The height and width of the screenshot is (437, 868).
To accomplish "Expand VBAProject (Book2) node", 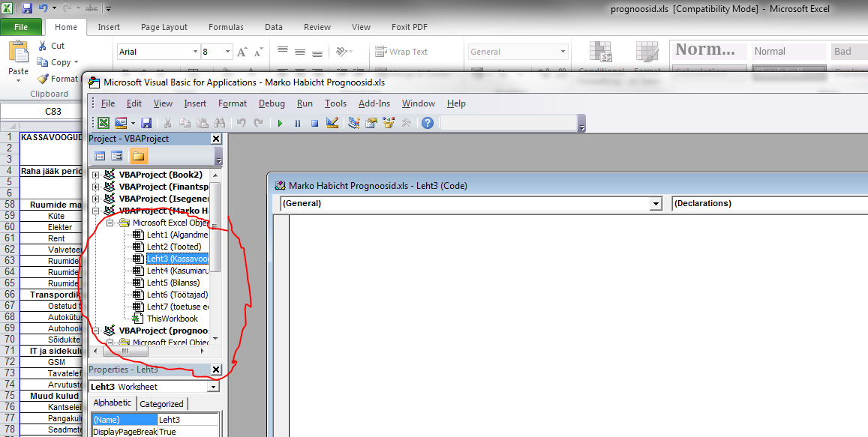I will coord(96,175).
